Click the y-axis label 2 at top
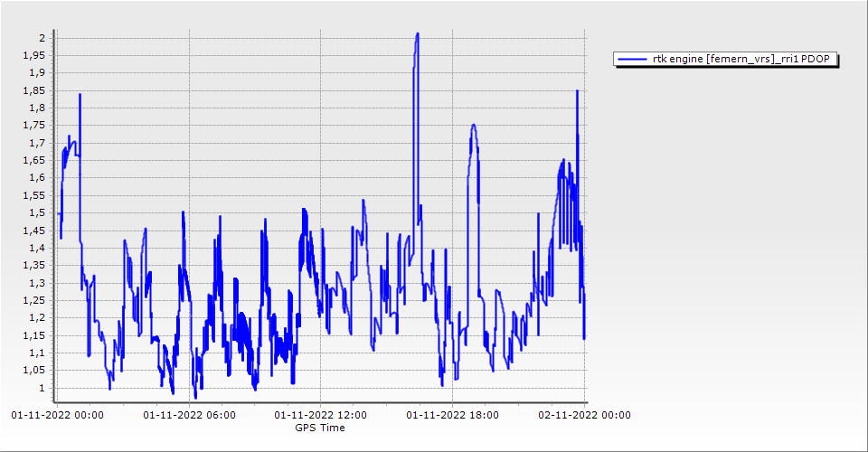The height and width of the screenshot is (452, 868). tap(41, 37)
